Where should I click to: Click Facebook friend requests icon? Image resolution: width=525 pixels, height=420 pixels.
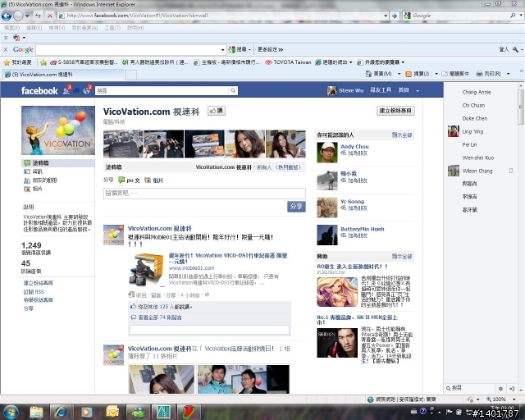pos(66,90)
